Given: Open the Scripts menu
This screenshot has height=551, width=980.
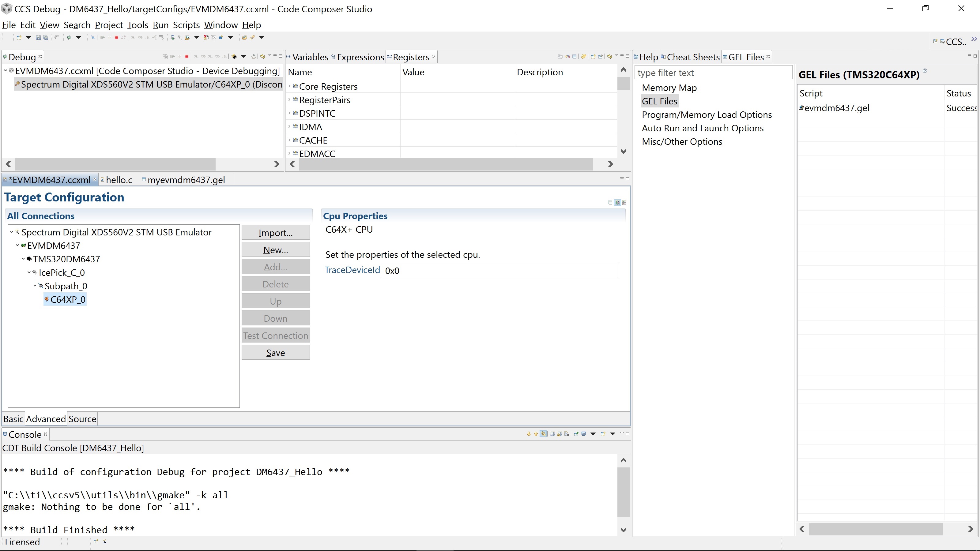Looking at the screenshot, I should pos(187,25).
